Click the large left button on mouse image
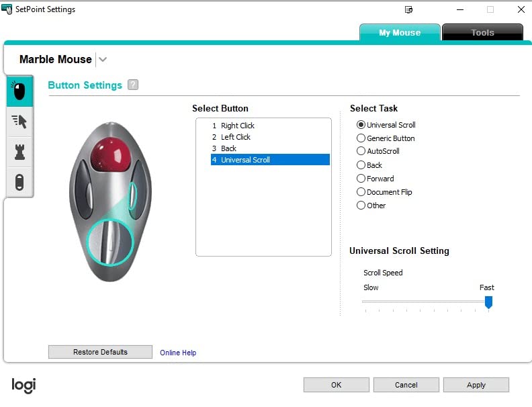 tap(84, 189)
